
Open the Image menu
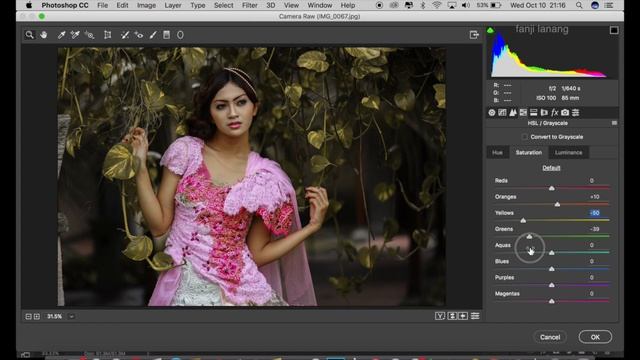146,5
